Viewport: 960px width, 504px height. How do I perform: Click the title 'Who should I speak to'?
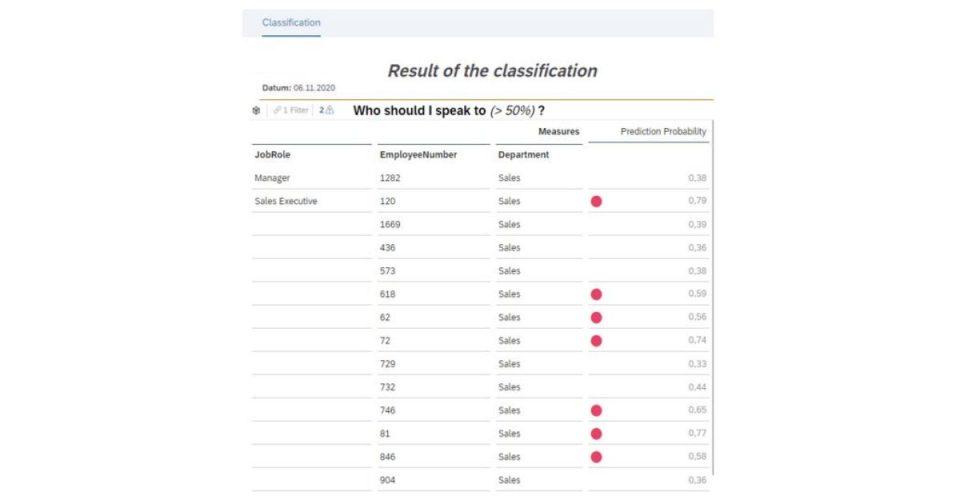click(x=419, y=111)
